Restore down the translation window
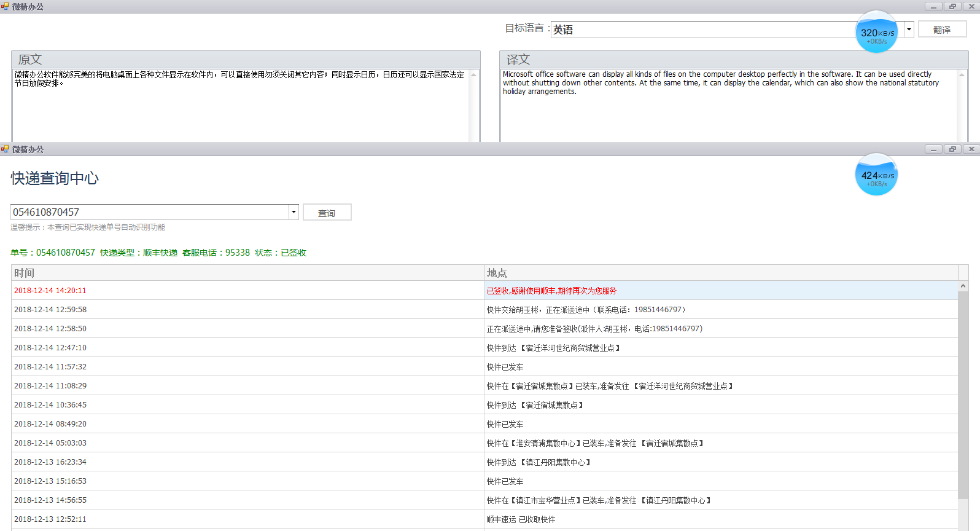The width and height of the screenshot is (980, 531). [x=952, y=7]
